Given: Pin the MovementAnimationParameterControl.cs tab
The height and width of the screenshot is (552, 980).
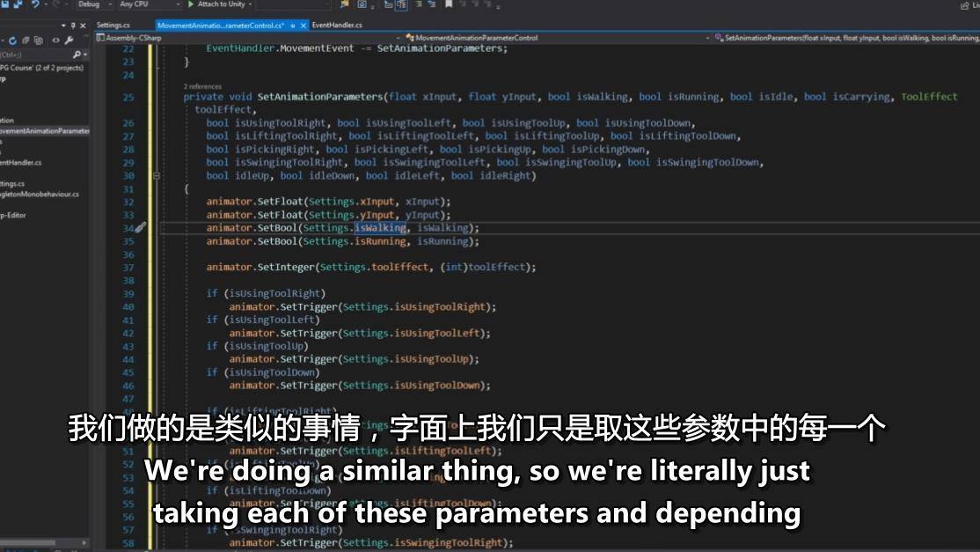Looking at the screenshot, I should [x=292, y=26].
